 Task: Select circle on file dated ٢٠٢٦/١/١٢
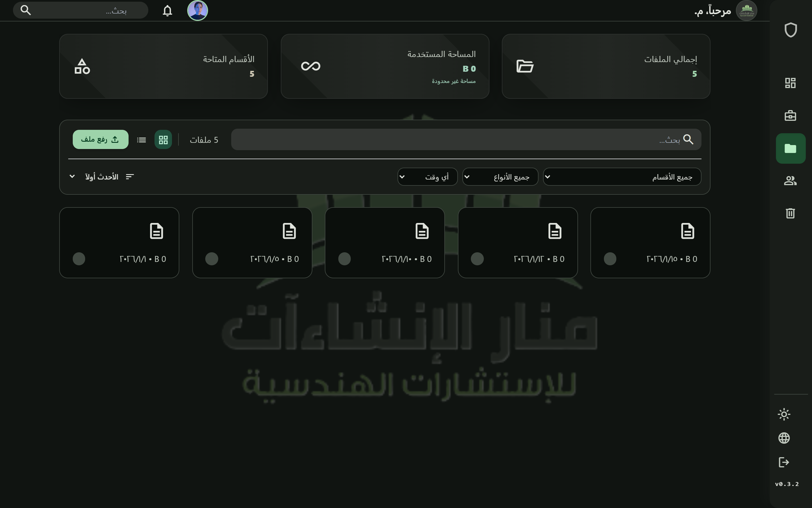477,259
